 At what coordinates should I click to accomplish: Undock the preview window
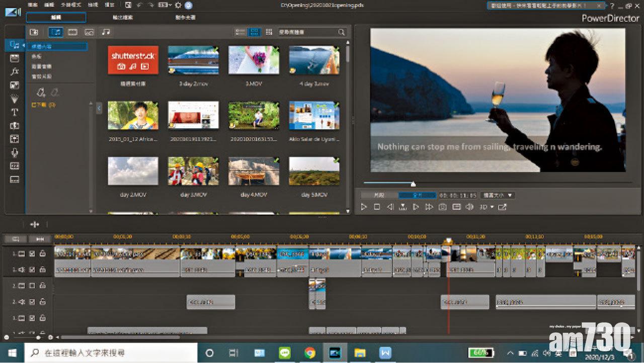click(502, 207)
